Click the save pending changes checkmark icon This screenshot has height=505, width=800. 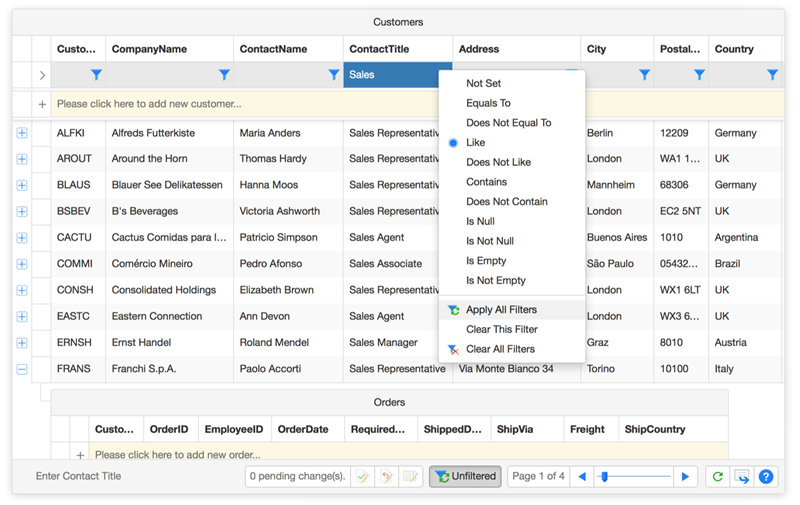tap(363, 477)
